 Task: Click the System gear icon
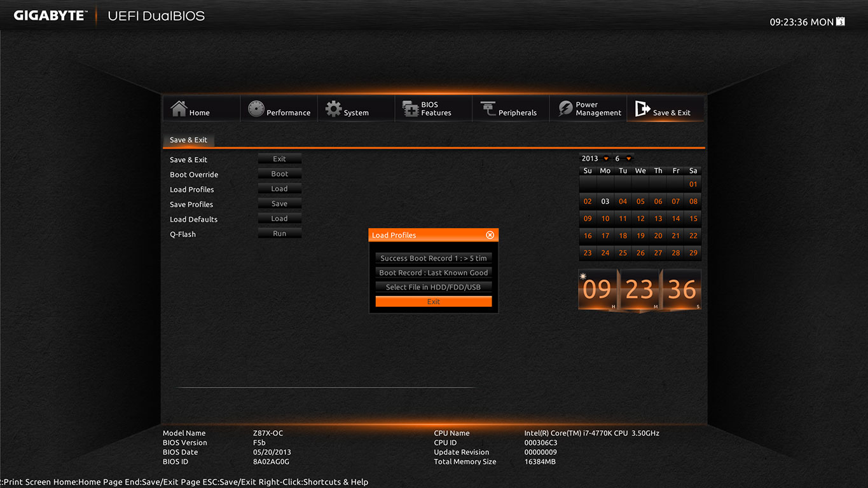[333, 109]
